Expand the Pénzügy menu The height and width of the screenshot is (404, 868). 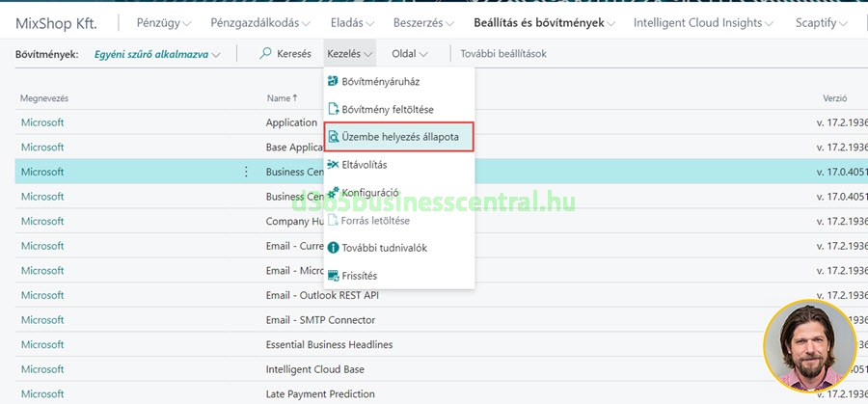coord(164,23)
